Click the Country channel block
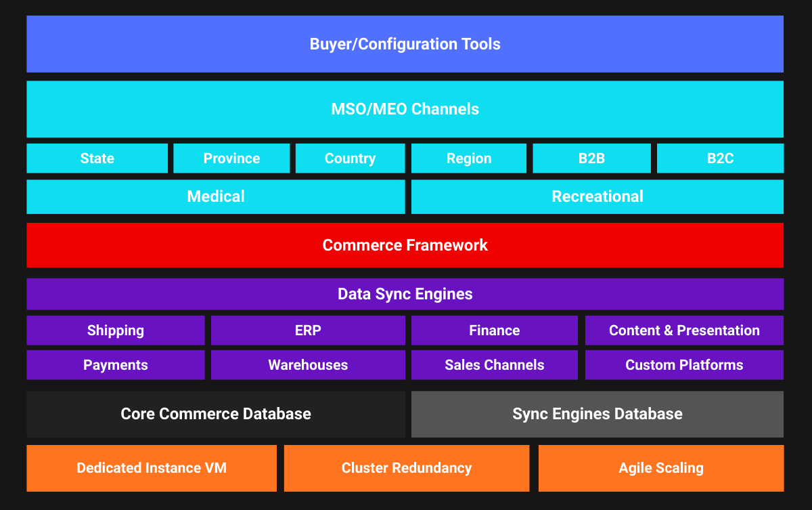Image resolution: width=812 pixels, height=510 pixels. (350, 158)
